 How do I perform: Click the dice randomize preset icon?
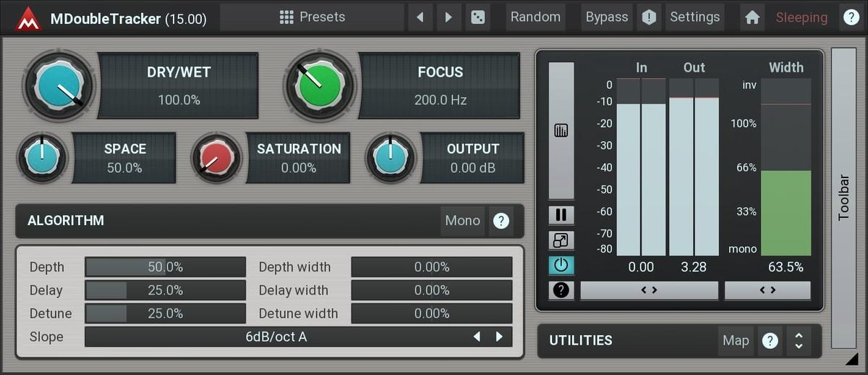pyautogui.click(x=477, y=17)
